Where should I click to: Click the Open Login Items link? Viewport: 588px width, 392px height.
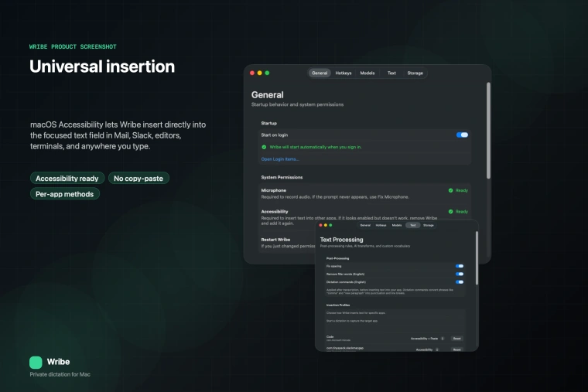(x=280, y=159)
